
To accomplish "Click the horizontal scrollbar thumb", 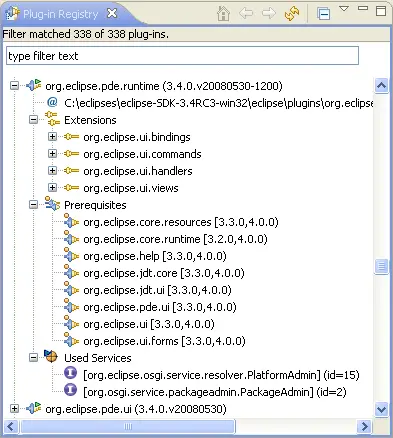I will (x=128, y=426).
